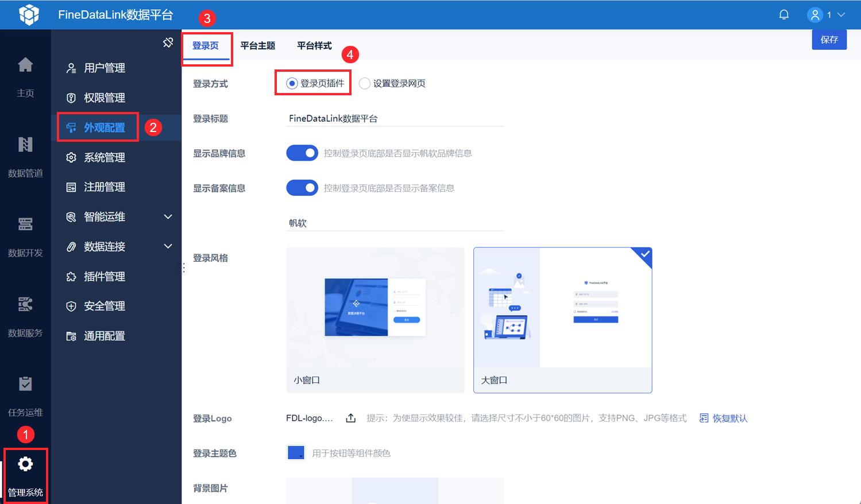Click the 用户管理 person icon
Screen dimensions: 861x504
tap(71, 68)
